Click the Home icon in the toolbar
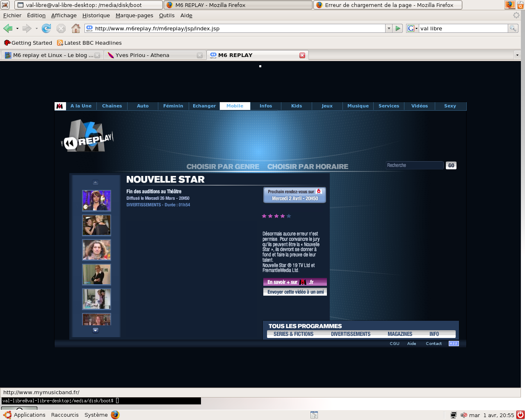Image resolution: width=525 pixels, height=420 pixels. coord(76,28)
